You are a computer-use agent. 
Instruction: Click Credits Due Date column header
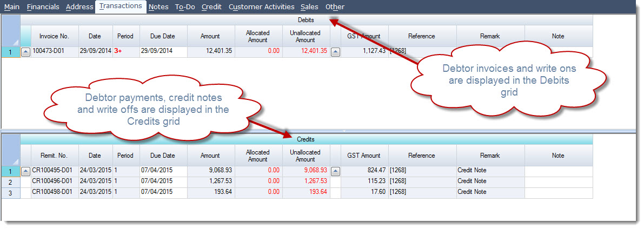click(163, 156)
